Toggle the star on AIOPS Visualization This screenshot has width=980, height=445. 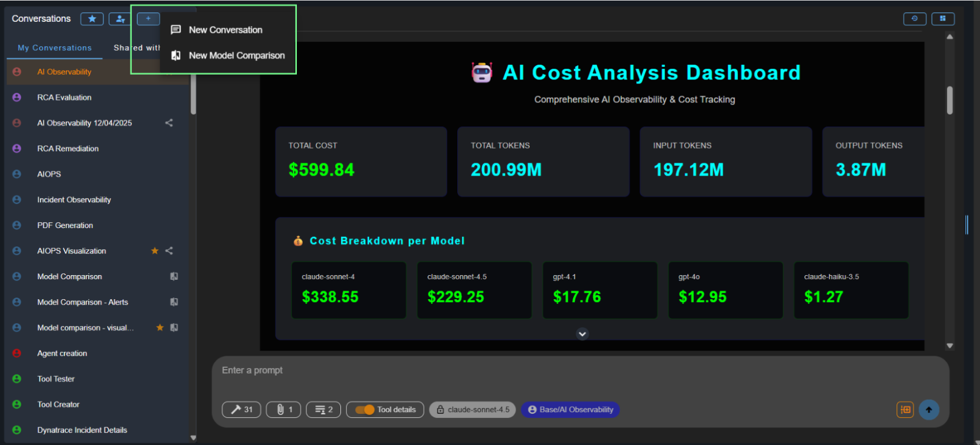pos(155,251)
